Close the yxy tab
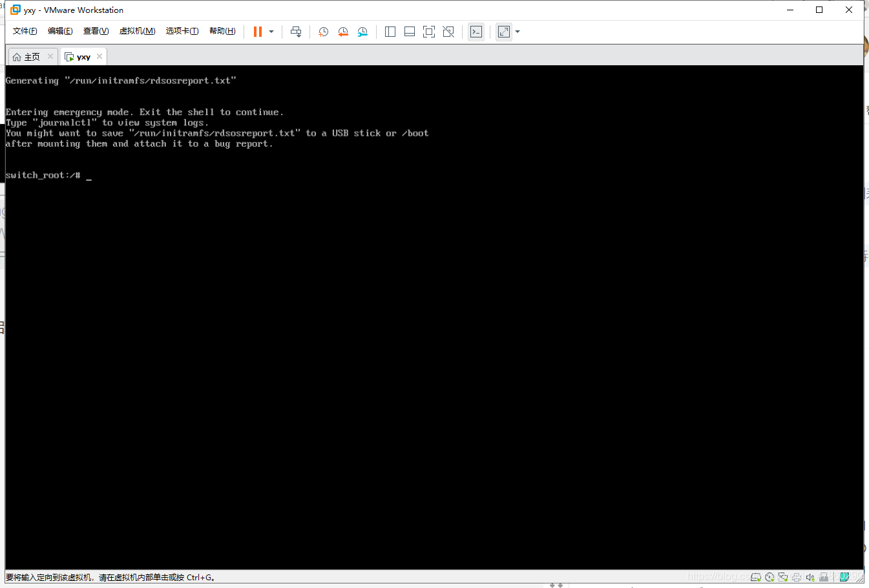 click(x=99, y=56)
